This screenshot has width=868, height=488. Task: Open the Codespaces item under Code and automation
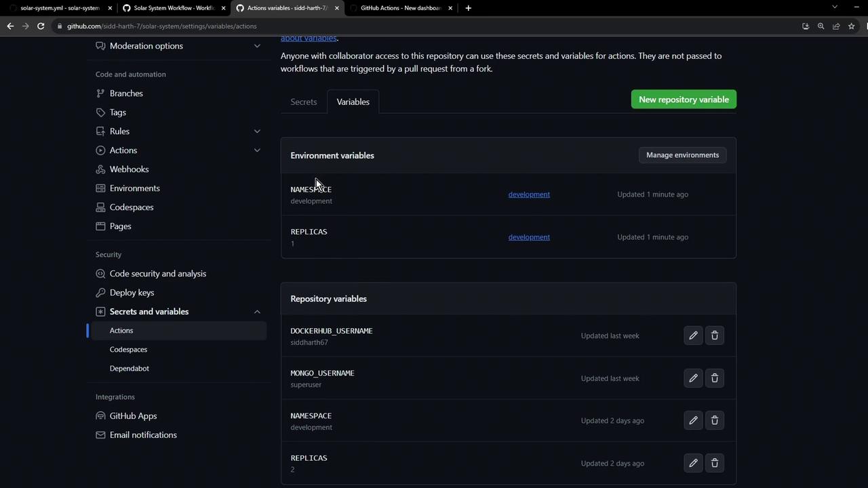pyautogui.click(x=132, y=207)
